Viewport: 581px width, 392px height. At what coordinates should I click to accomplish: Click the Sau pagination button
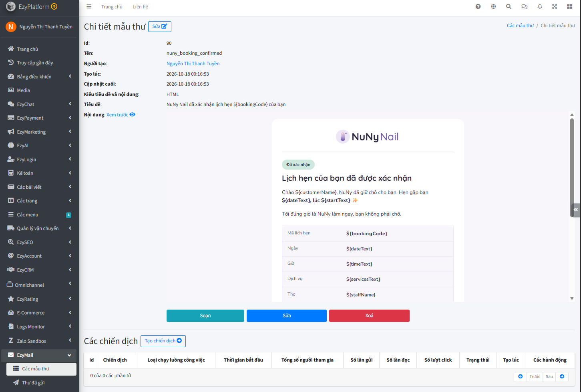click(x=549, y=376)
